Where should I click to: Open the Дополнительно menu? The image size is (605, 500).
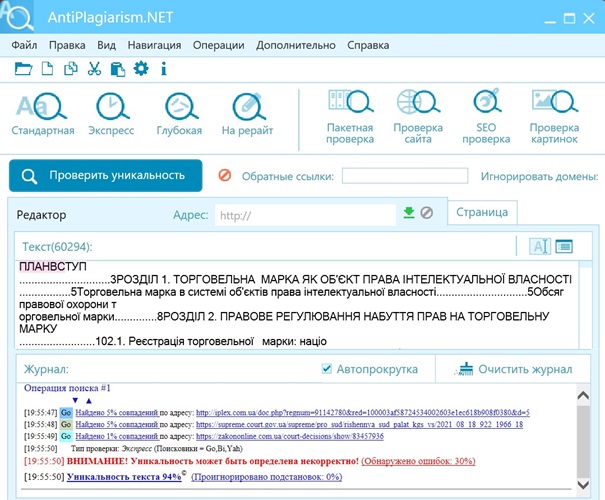296,45
